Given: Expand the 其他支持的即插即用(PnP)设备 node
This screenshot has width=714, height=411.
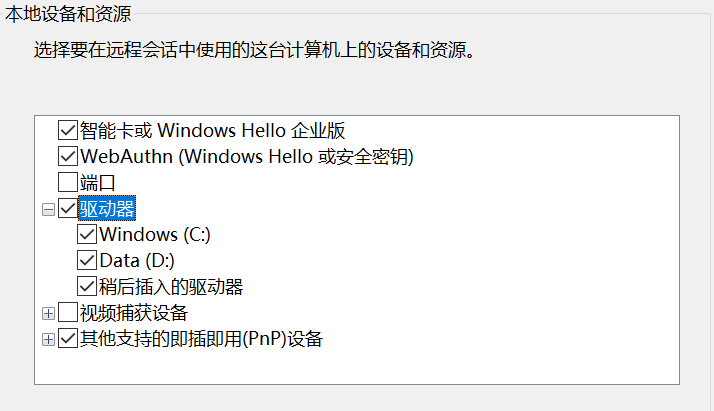Looking at the screenshot, I should coord(48,340).
